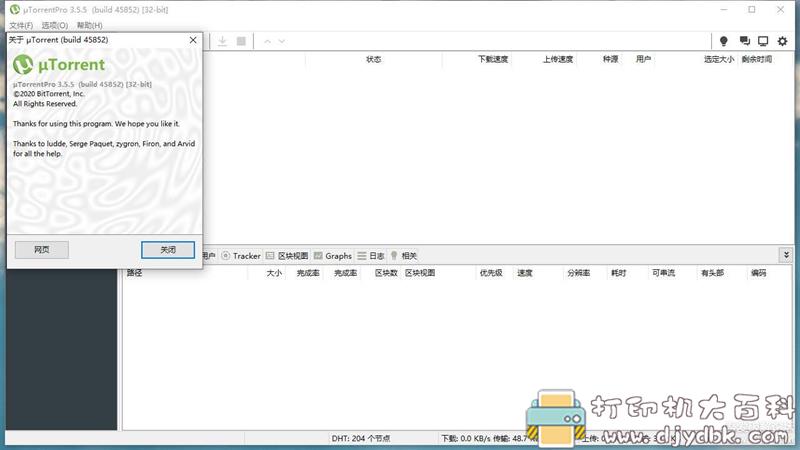800x450 pixels.
Task: Sort files by 优先级 column
Action: pos(491,273)
